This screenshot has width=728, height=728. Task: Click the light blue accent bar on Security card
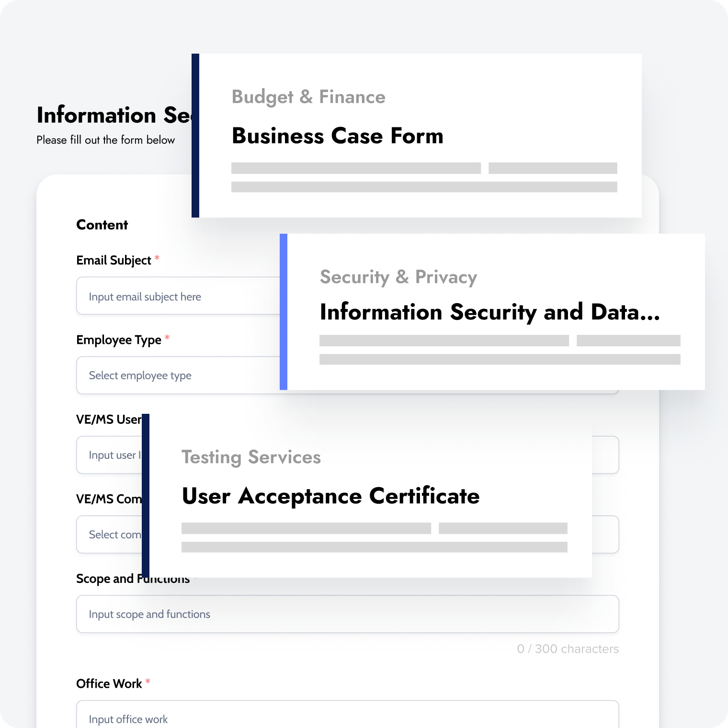pyautogui.click(x=283, y=312)
